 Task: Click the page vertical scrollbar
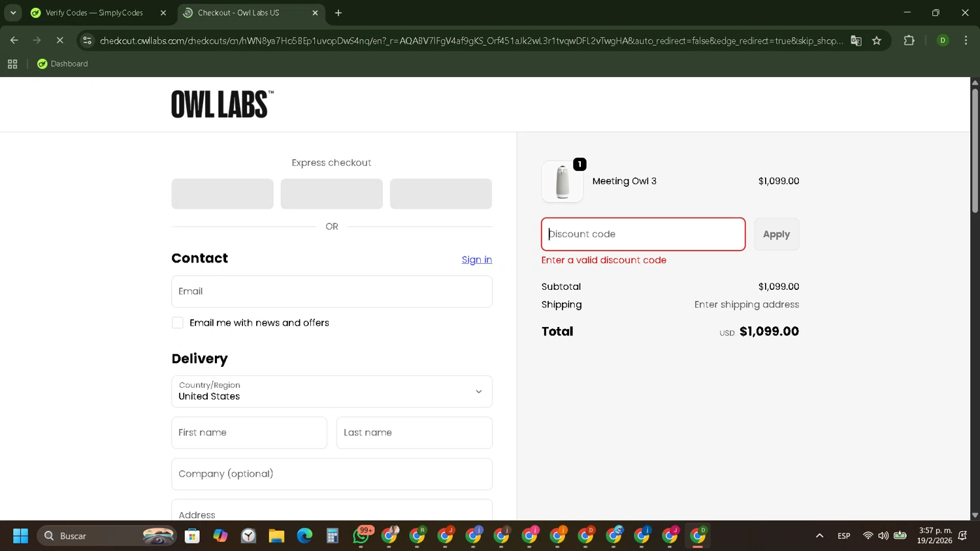(975, 150)
